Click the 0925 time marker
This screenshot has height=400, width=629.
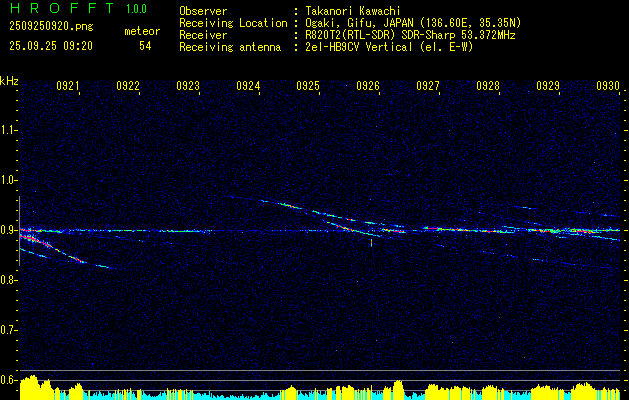point(308,85)
